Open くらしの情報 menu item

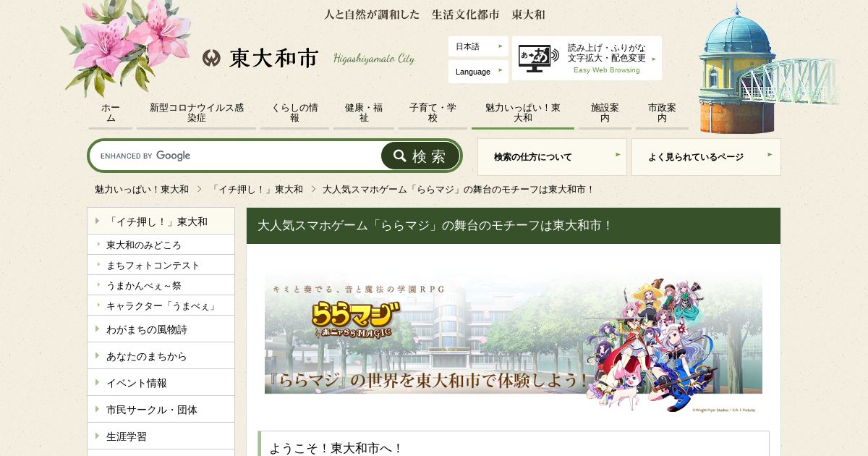[294, 113]
